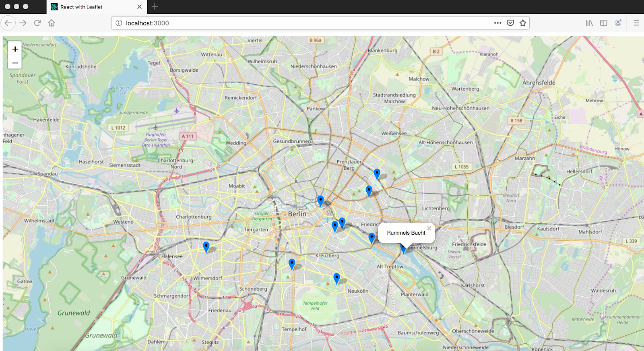Open the browser hamburger menu

[x=636, y=23]
